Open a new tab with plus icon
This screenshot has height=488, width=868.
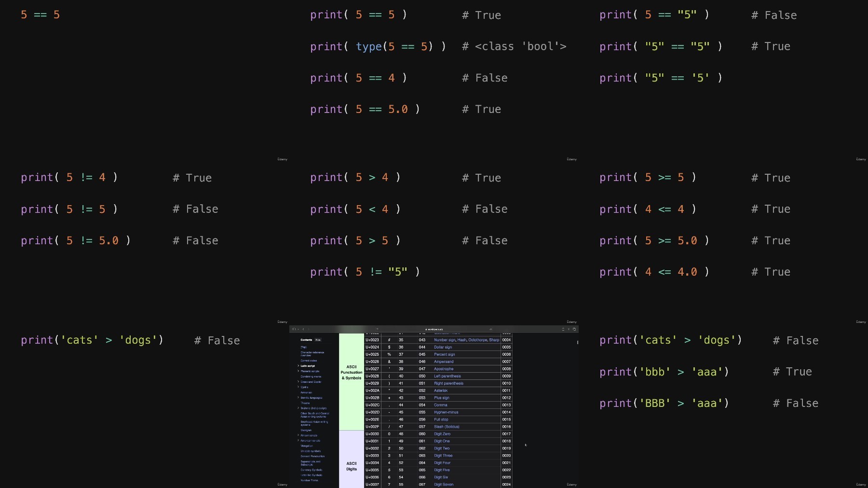point(569,329)
